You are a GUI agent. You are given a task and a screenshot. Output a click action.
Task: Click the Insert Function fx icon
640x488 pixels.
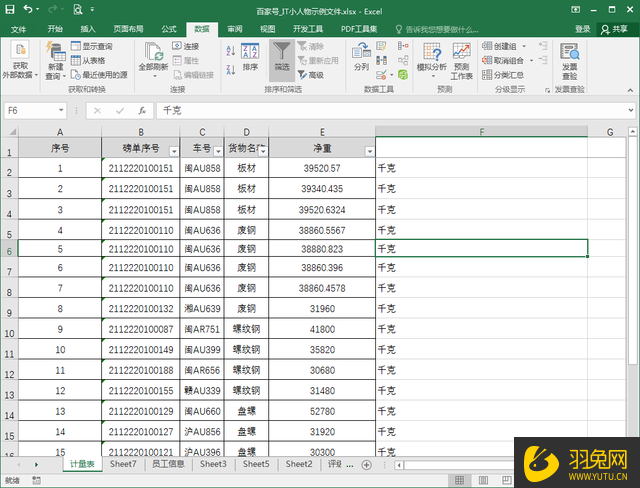click(142, 111)
